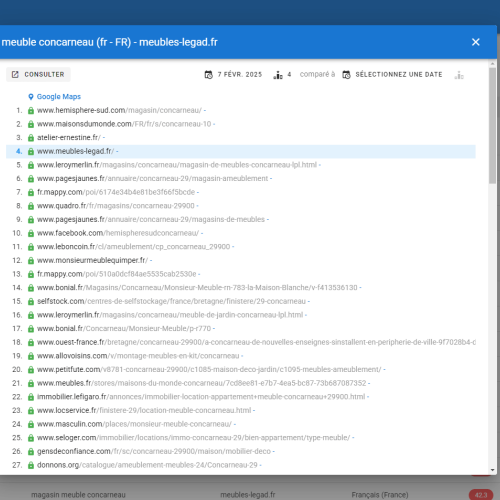The width and height of the screenshot is (500, 500).
Task: Click the green padlock beside www.meubles-legad.fr
Action: point(31,151)
